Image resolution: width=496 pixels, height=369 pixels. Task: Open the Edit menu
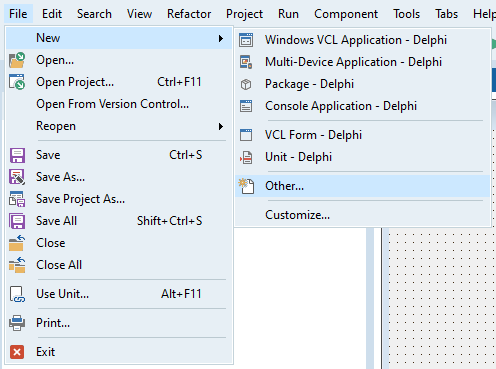[52, 14]
